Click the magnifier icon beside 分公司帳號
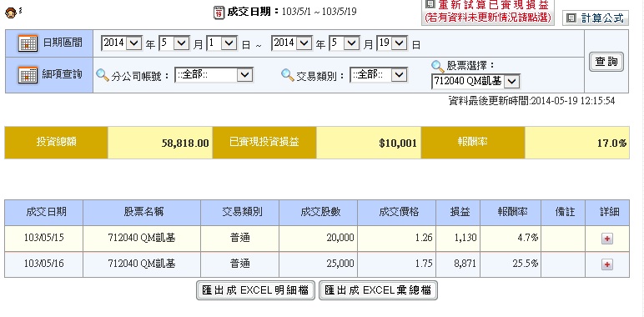This screenshot has height=317, width=644. pyautogui.click(x=103, y=75)
